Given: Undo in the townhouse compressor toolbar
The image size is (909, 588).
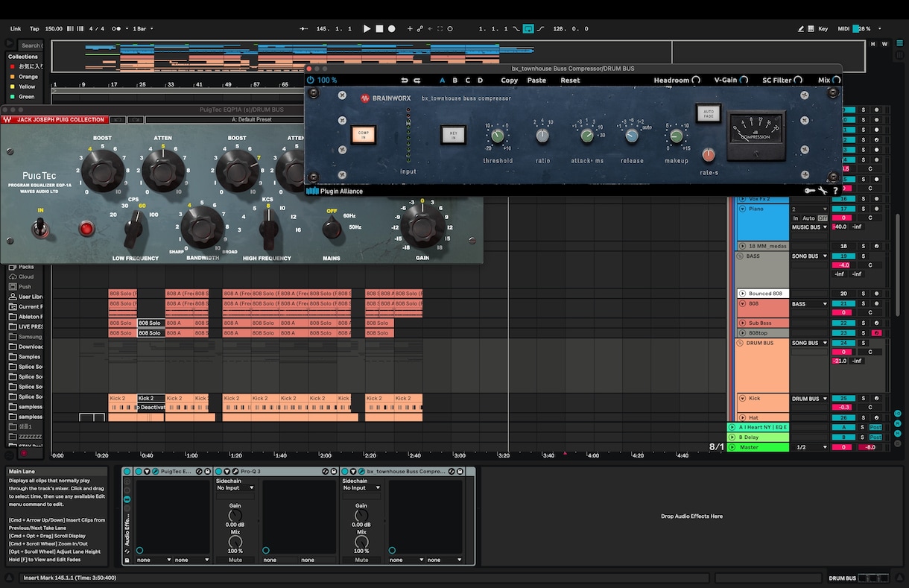Looking at the screenshot, I should click(405, 80).
